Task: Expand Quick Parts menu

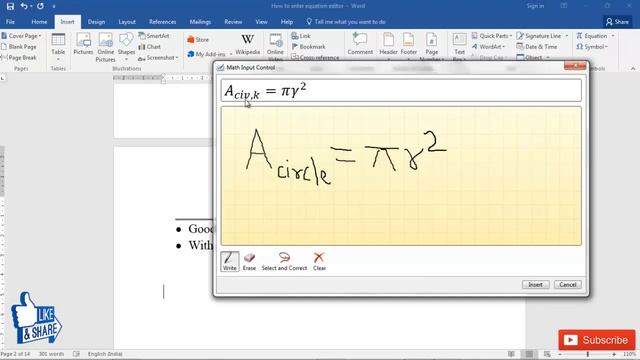Action: pyautogui.click(x=492, y=36)
